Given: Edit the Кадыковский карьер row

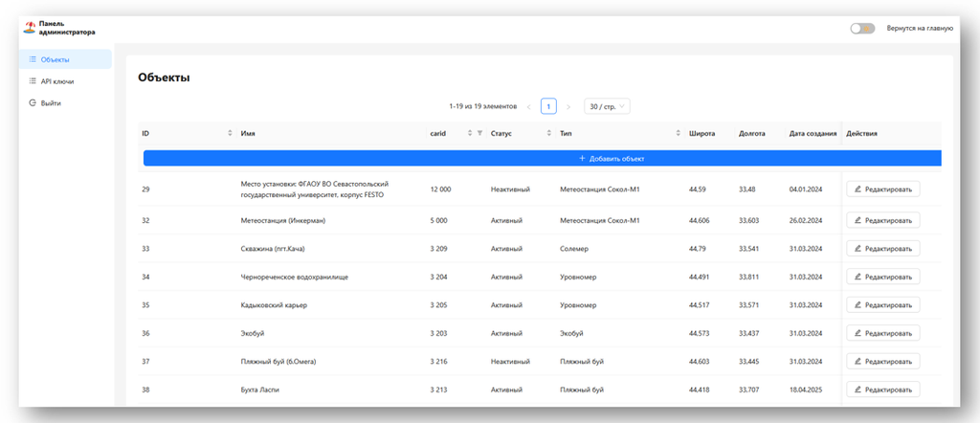Looking at the screenshot, I should 883,305.
